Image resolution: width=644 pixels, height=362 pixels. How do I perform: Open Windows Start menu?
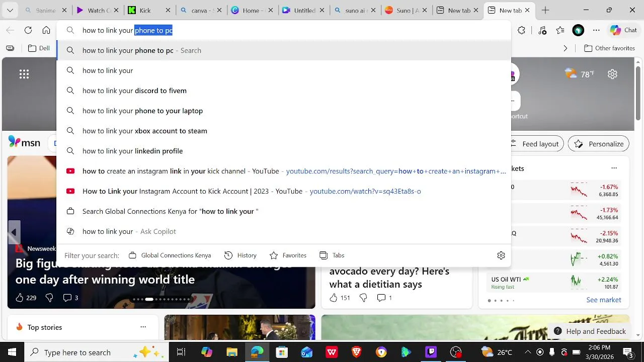12,352
